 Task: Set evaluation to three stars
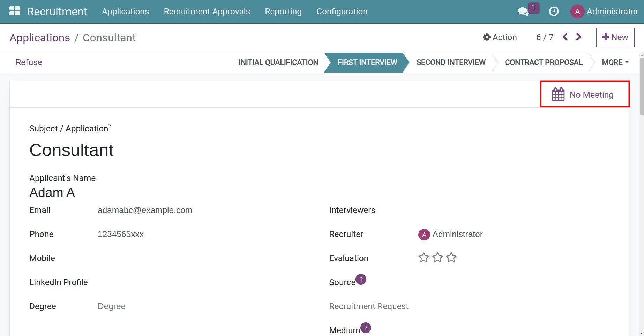(x=451, y=258)
